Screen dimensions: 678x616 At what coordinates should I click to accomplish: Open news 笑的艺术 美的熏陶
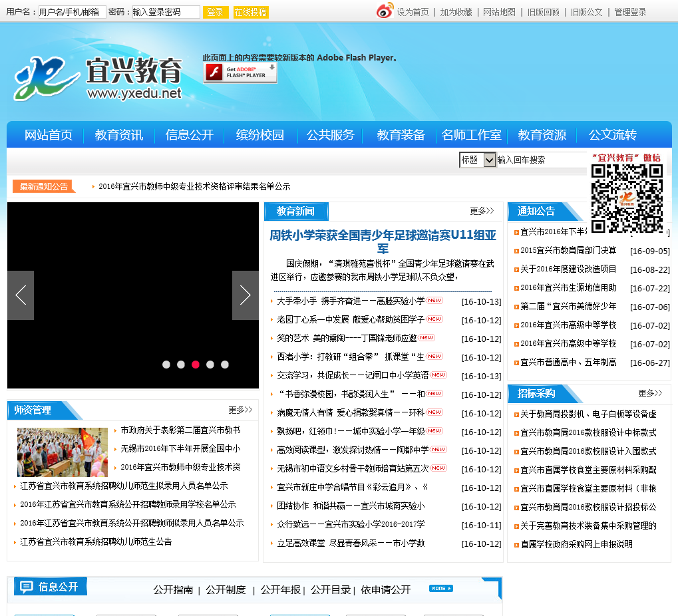(347, 338)
